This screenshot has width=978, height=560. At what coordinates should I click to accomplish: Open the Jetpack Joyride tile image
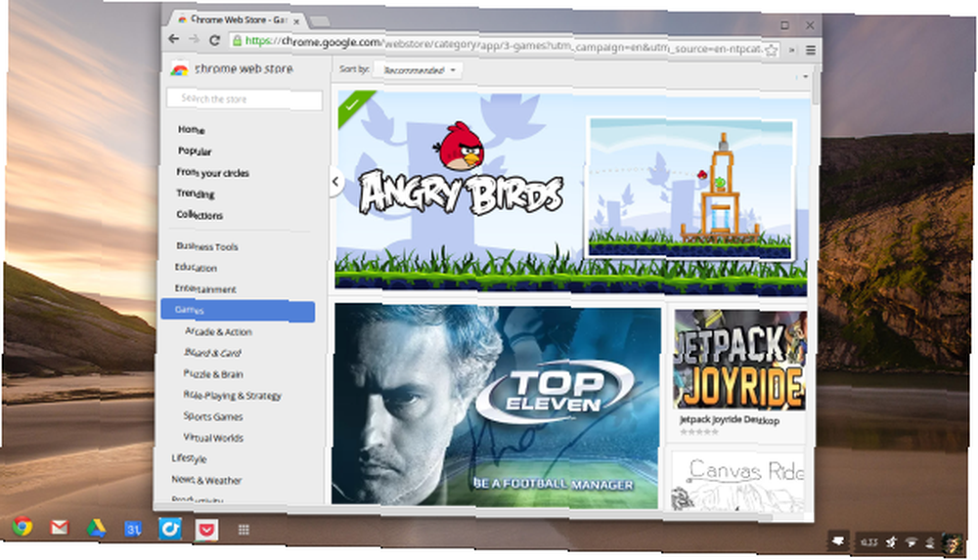739,360
